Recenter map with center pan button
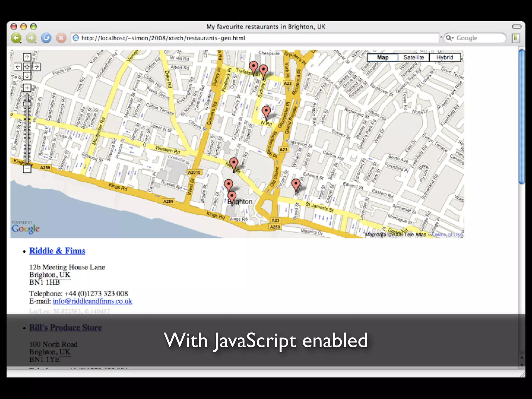The height and width of the screenshot is (399, 532). pyautogui.click(x=27, y=67)
